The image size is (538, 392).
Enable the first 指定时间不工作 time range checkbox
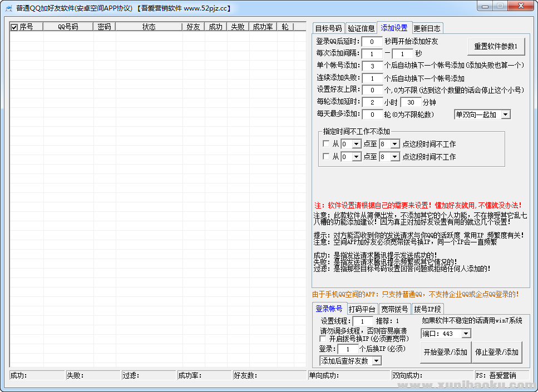coord(326,144)
